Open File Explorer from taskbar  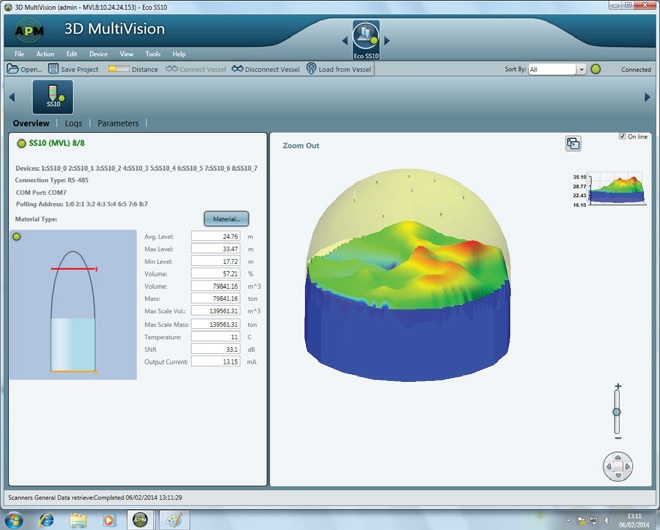(x=78, y=520)
